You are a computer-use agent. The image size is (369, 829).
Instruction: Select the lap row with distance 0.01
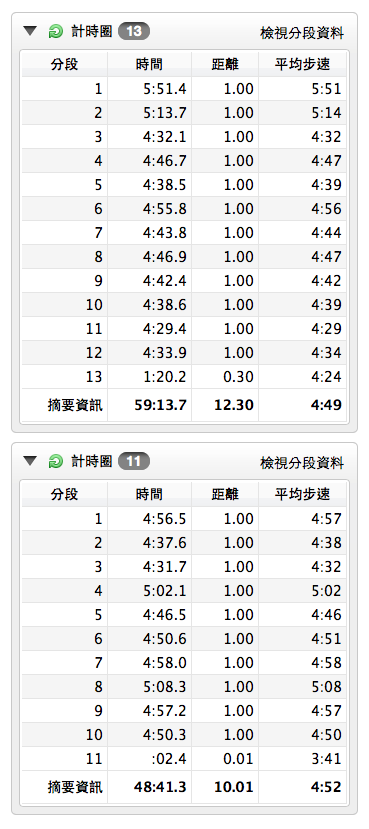[184, 759]
